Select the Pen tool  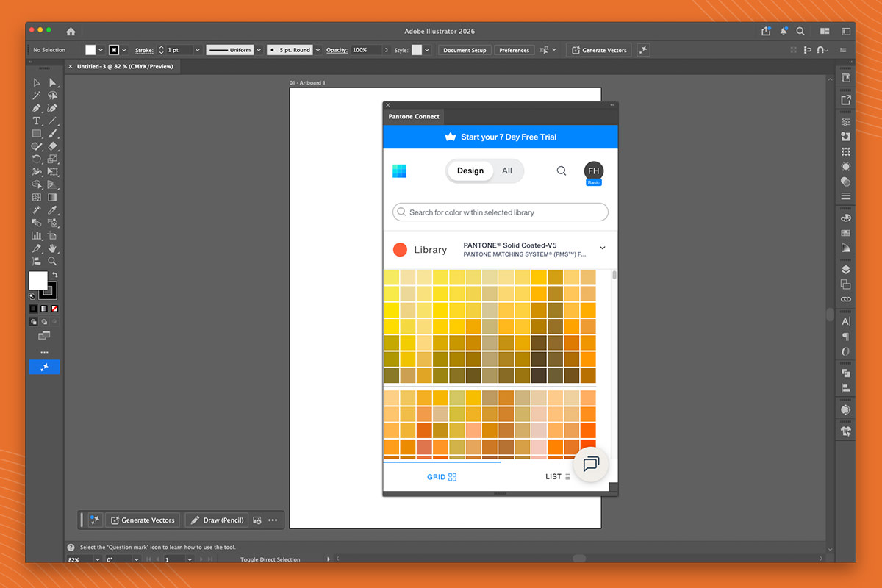click(x=36, y=108)
